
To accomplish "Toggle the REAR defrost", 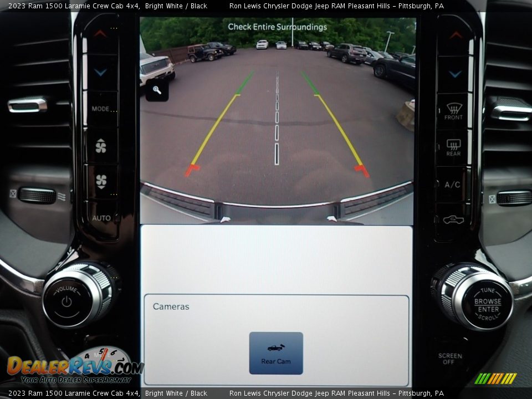I will pos(454,147).
